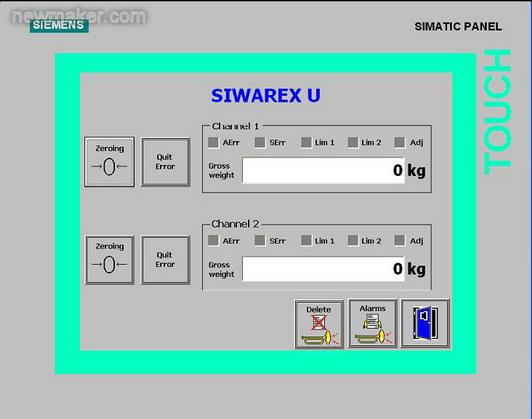532x419 pixels.
Task: Click the Lim 2 indicator in Channel 2
Action: pos(353,241)
